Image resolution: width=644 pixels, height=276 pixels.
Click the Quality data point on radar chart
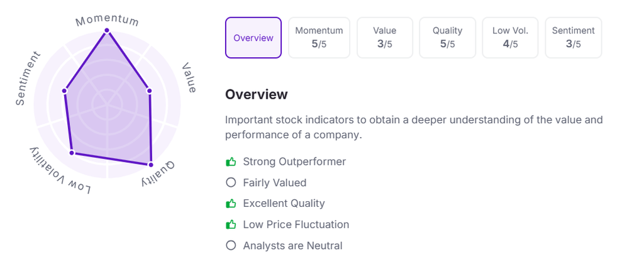(x=151, y=165)
